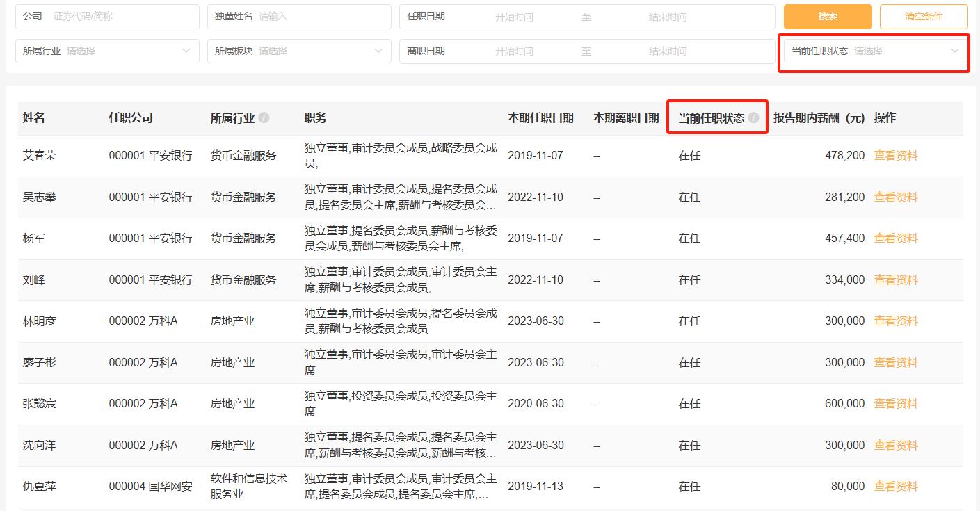980x511 pixels.
Task: Open 查看资料 for 吴志攀
Action: click(896, 197)
